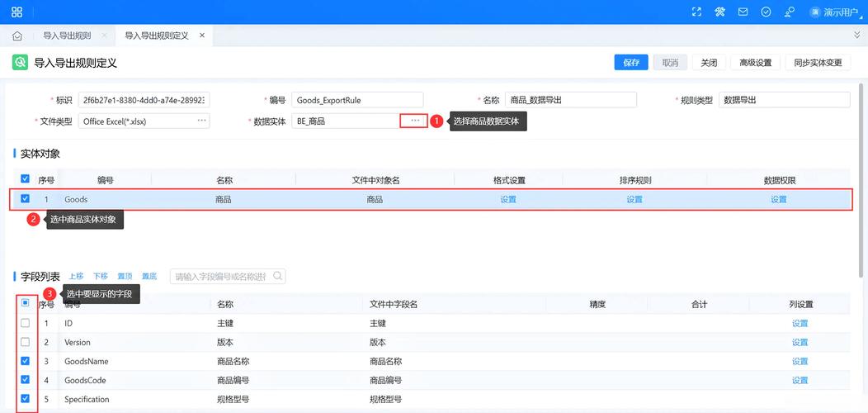This screenshot has width=868, height=413.
Task: Click the 编号 field Goods_ExportRule
Action: click(x=357, y=100)
